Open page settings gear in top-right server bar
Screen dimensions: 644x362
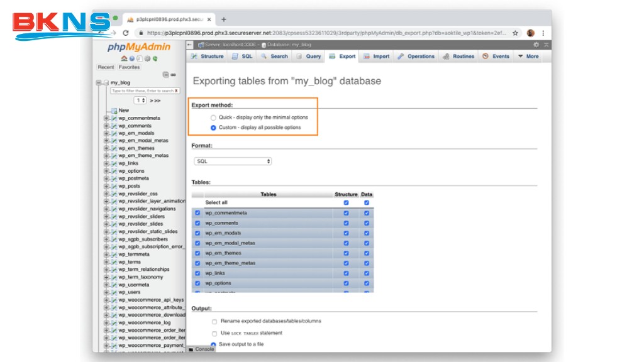(536, 45)
